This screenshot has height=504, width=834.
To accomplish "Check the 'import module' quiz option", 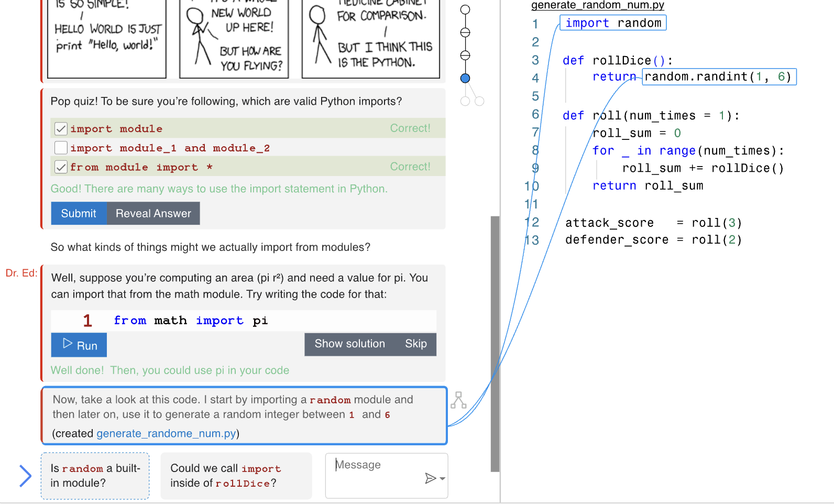I will pyautogui.click(x=61, y=128).
